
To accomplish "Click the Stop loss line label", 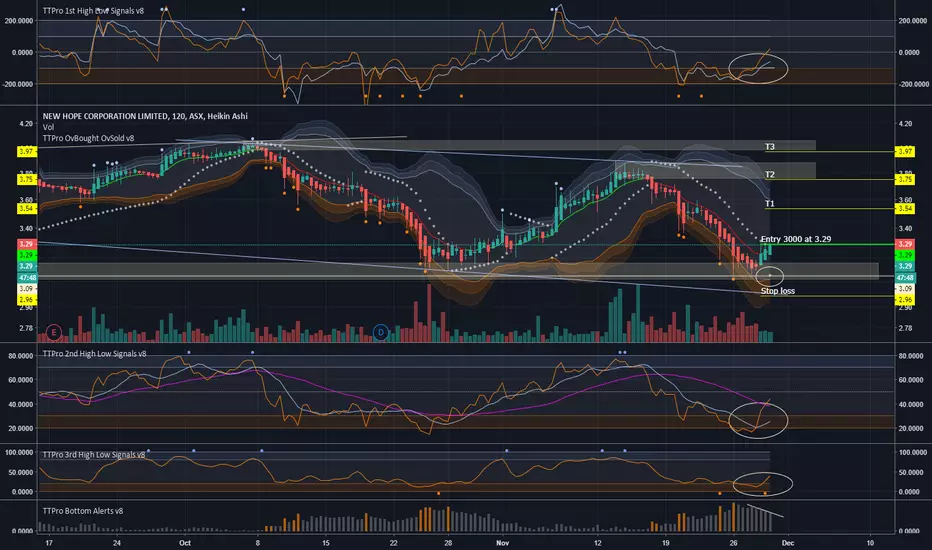I will (777, 291).
